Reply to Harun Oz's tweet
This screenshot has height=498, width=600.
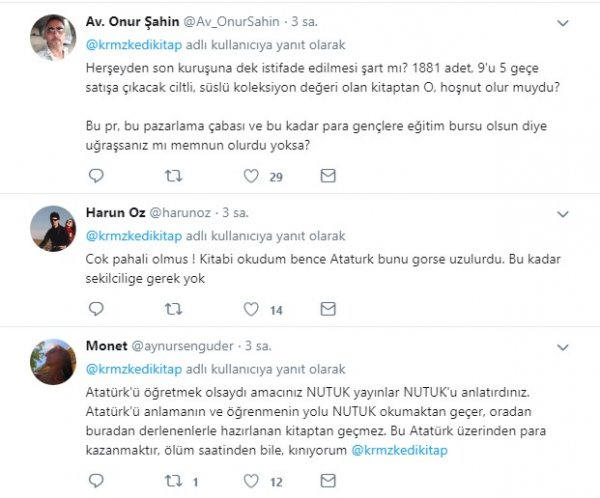96,309
